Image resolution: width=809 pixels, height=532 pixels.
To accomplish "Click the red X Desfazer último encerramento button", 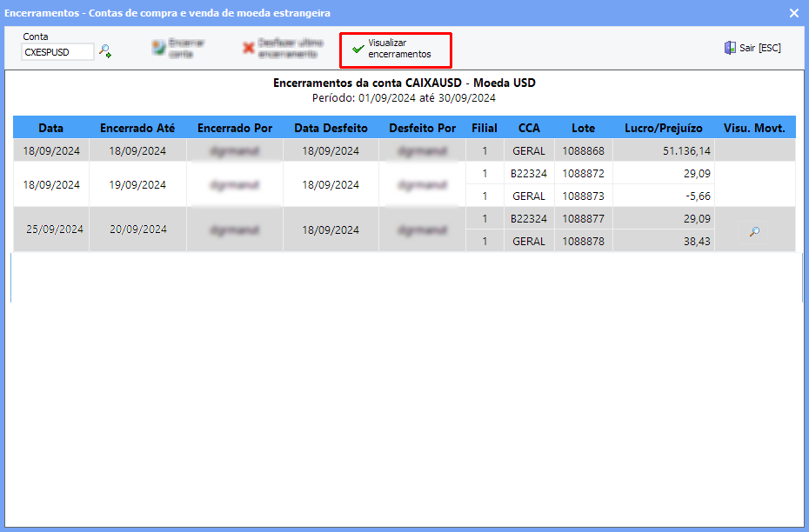I will [283, 49].
